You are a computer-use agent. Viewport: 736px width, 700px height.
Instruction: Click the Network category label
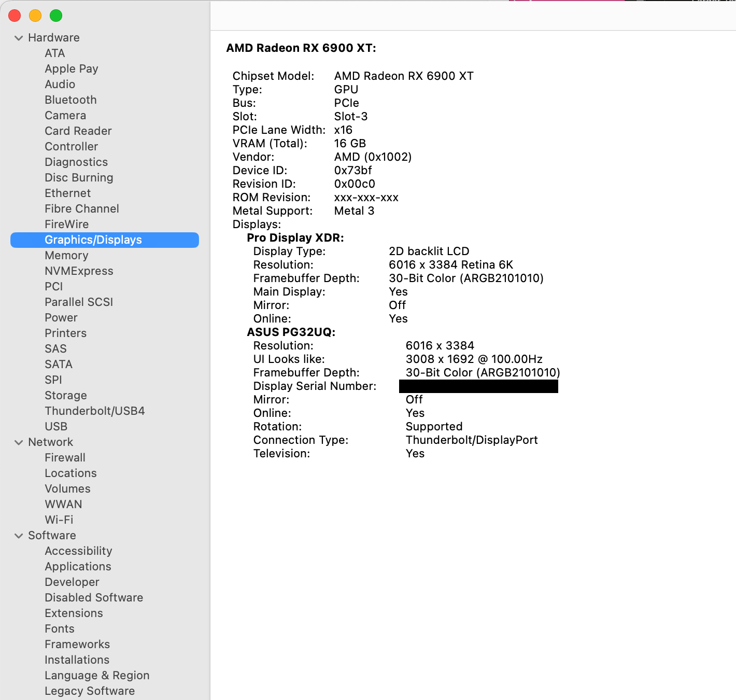click(x=51, y=442)
